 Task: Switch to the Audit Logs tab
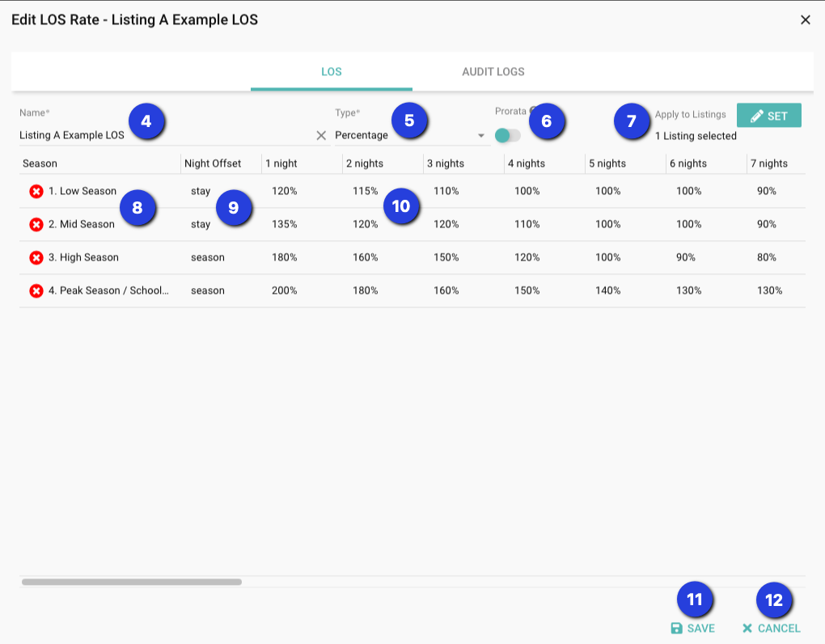(x=493, y=72)
